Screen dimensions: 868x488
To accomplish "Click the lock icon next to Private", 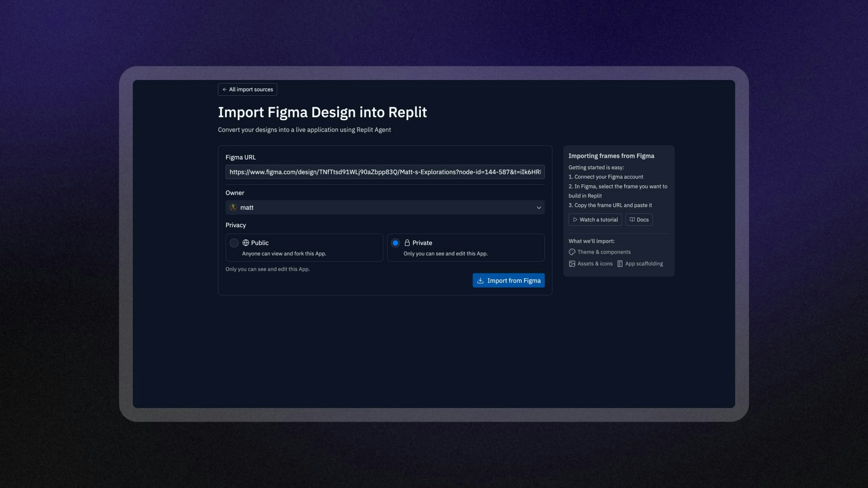I will point(407,243).
